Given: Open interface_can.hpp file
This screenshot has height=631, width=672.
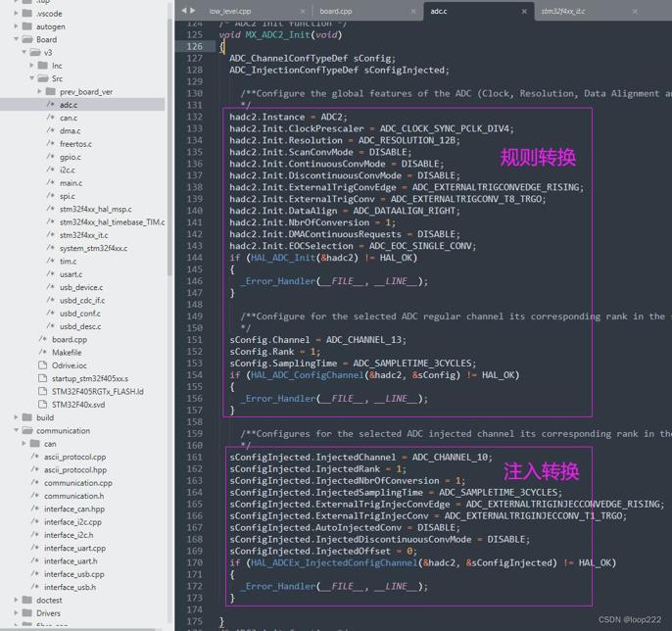Looking at the screenshot, I should [x=74, y=509].
